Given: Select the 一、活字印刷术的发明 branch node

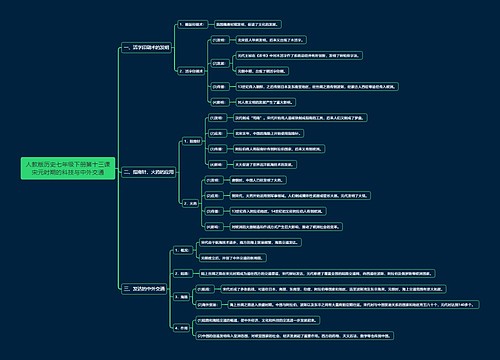Looking at the screenshot, I should pyautogui.click(x=146, y=48).
